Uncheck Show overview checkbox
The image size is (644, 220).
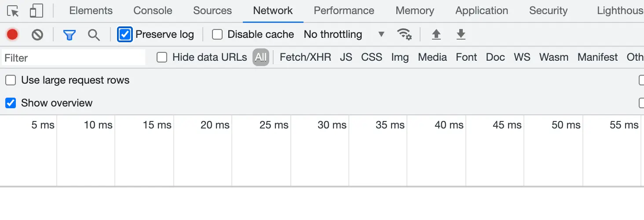click(11, 103)
